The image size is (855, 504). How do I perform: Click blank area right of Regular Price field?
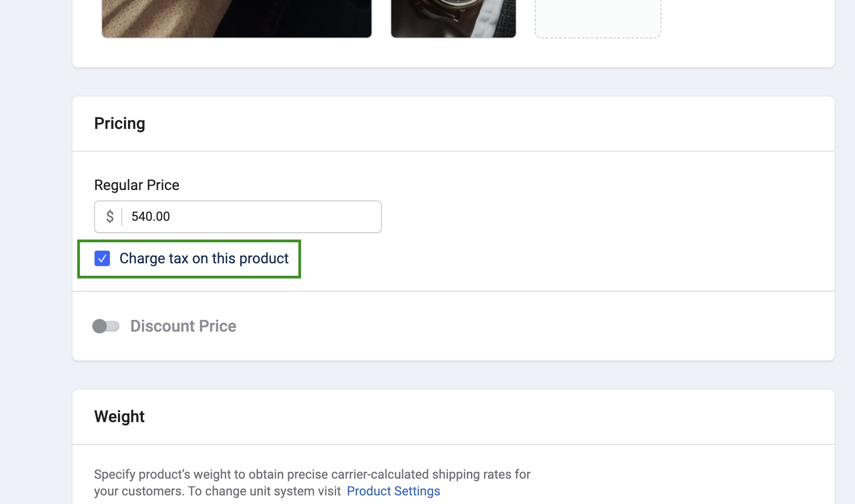tap(588, 217)
